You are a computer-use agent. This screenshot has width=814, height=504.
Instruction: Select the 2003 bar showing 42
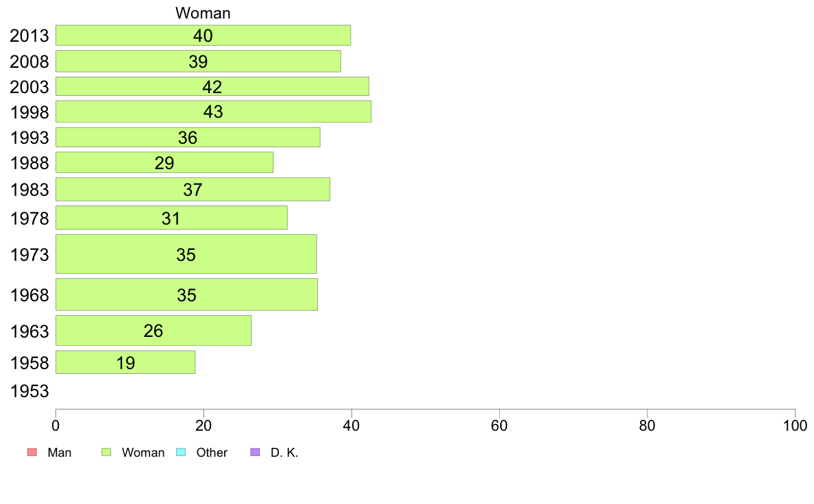(x=212, y=86)
